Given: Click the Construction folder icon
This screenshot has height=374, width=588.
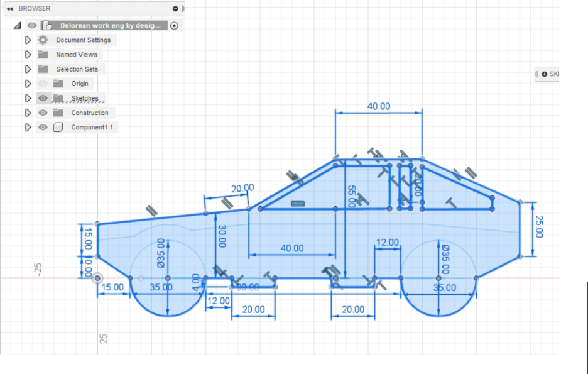Looking at the screenshot, I should [58, 113].
